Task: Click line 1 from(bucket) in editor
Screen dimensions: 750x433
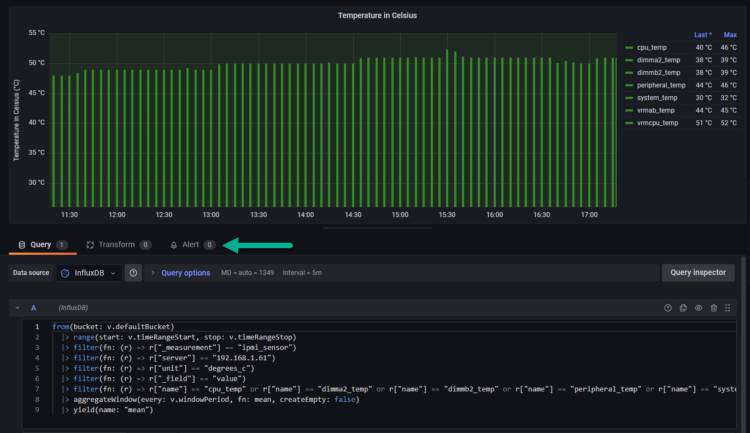Action: click(x=113, y=326)
